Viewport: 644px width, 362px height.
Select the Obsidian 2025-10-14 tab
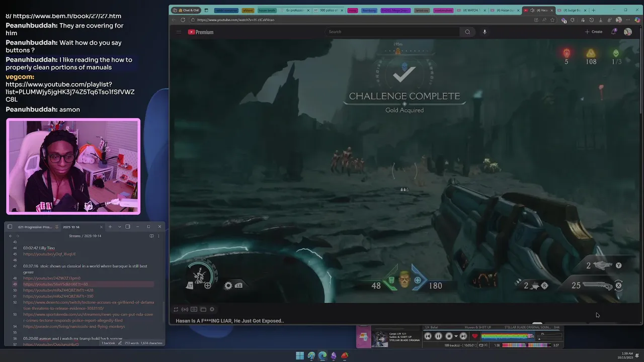[x=71, y=227]
